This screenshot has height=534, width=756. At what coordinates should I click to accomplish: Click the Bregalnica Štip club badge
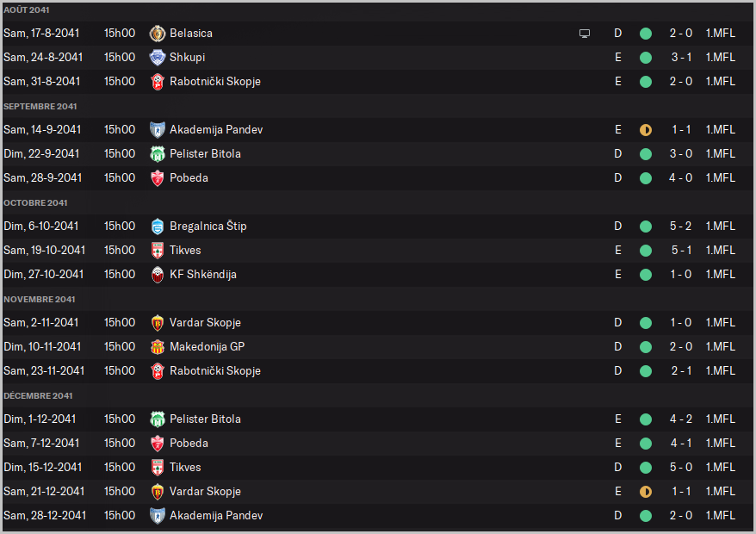(157, 227)
